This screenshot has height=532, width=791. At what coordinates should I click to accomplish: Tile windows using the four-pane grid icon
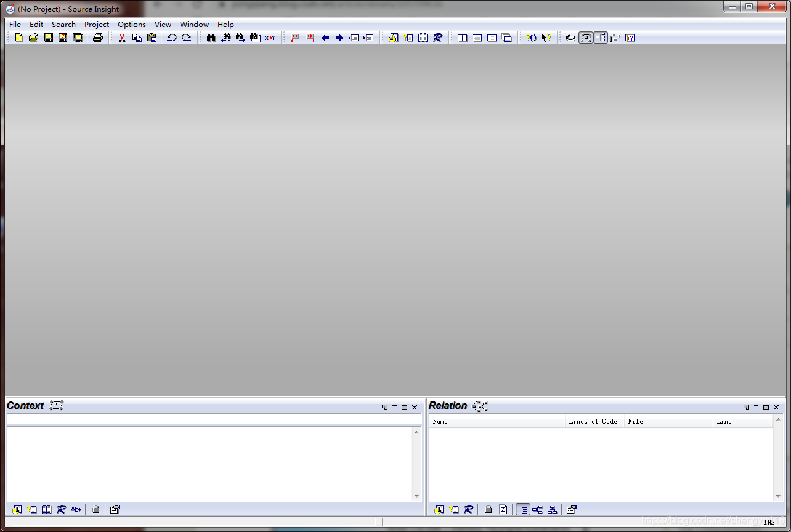(462, 38)
